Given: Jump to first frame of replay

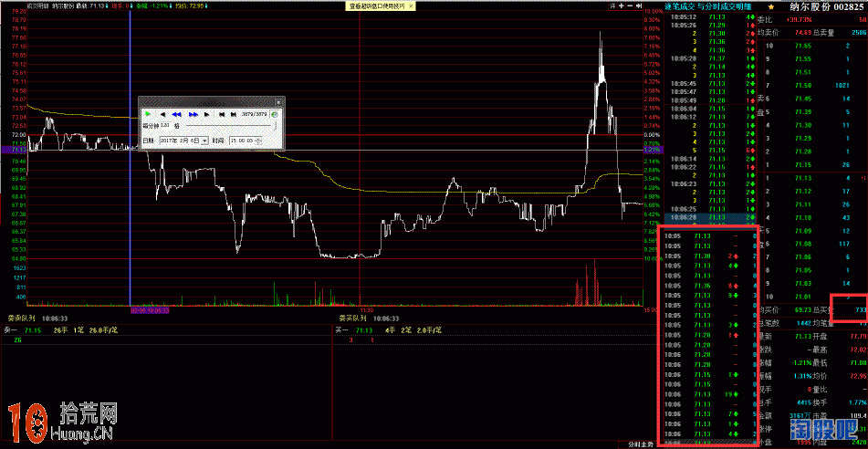Looking at the screenshot, I should pyautogui.click(x=222, y=114).
